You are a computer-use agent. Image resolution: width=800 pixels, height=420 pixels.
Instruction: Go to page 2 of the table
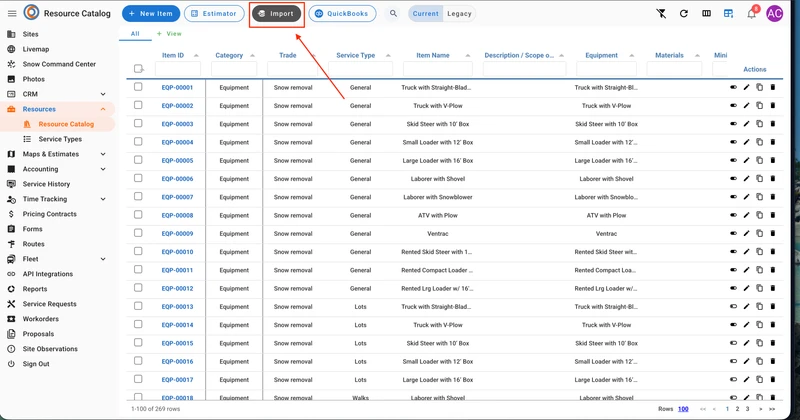click(737, 409)
